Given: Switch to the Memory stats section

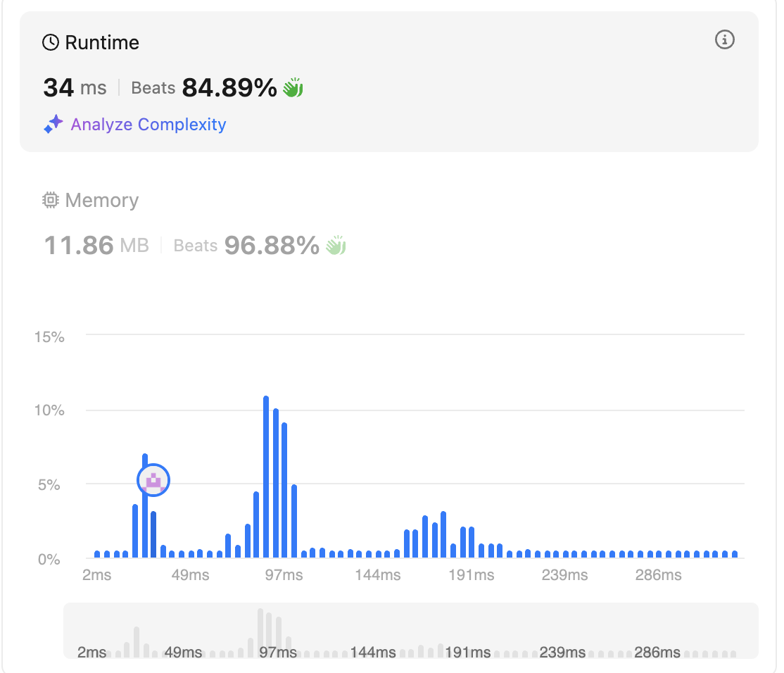Looking at the screenshot, I should 102,201.
